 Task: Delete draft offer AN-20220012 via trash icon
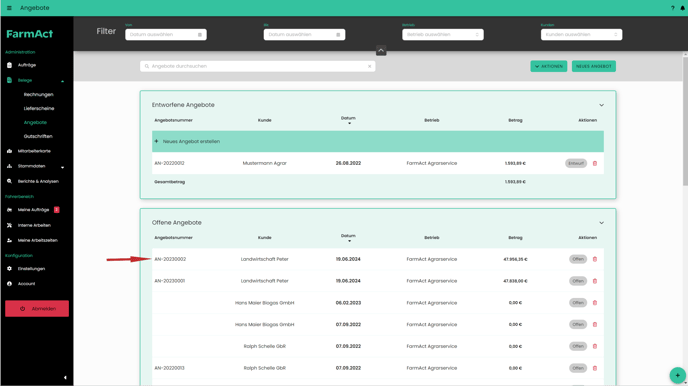[595, 163]
